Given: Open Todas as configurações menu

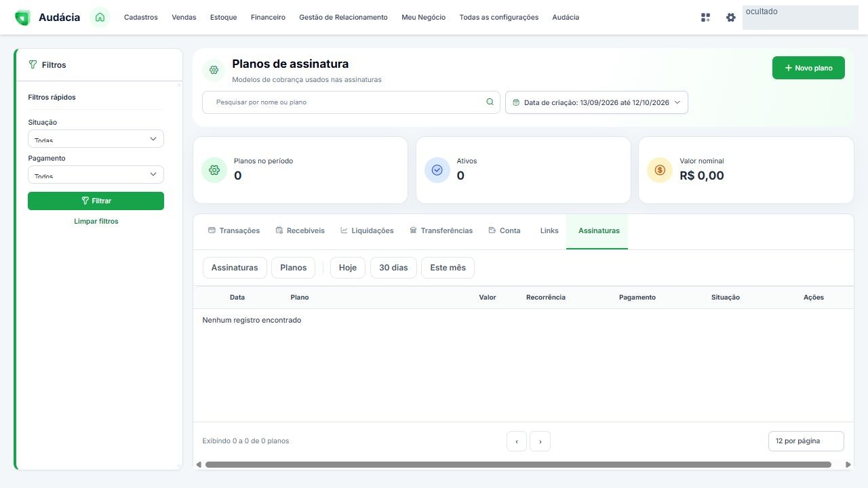Looking at the screenshot, I should coord(499,18).
